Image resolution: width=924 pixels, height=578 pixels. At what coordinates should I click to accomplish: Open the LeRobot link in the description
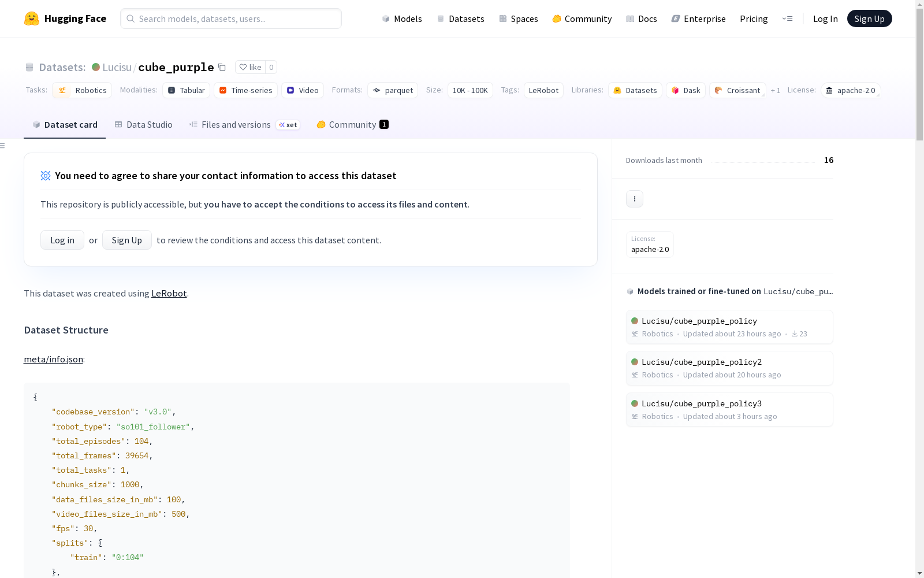[169, 293]
